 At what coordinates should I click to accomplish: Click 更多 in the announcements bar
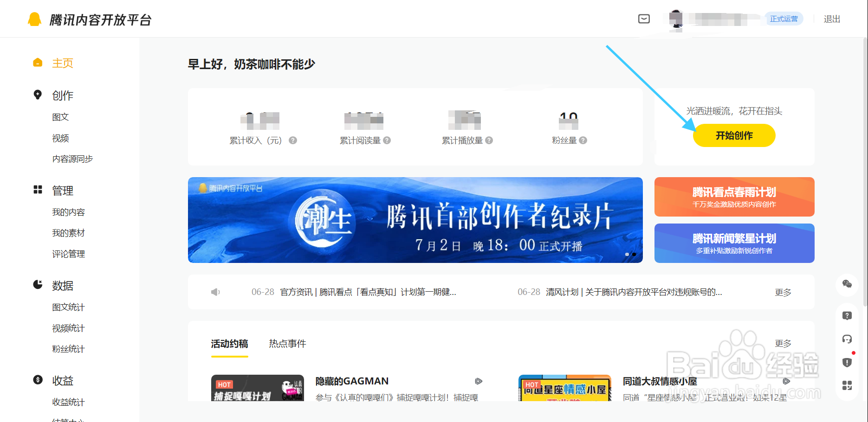pyautogui.click(x=783, y=292)
